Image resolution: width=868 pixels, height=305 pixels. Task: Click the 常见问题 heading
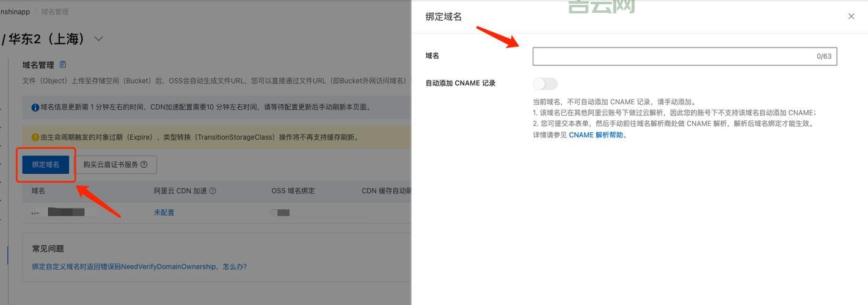48,249
